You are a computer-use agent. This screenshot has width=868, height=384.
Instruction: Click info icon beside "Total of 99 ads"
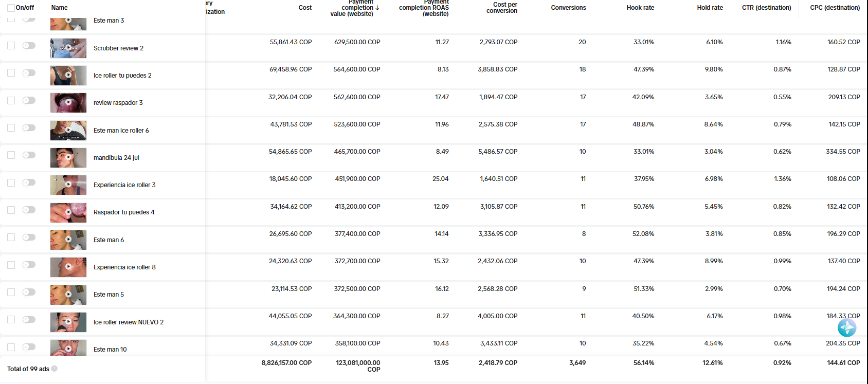[x=55, y=369]
